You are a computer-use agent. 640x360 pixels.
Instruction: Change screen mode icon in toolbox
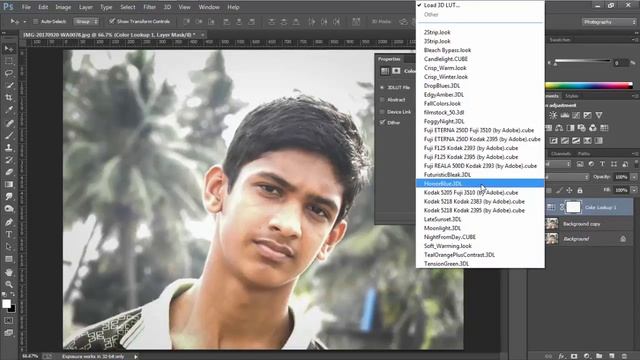click(x=9, y=333)
